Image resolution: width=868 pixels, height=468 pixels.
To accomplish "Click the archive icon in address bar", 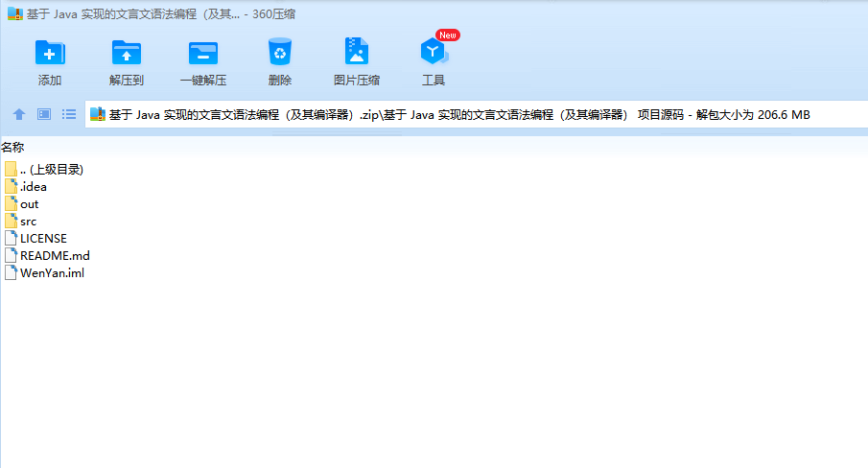I will pyautogui.click(x=98, y=114).
